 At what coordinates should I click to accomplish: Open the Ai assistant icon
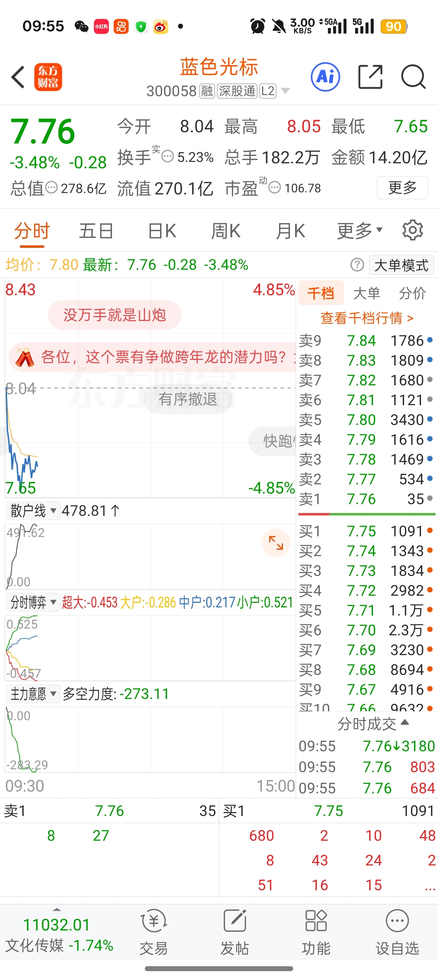pos(325,77)
